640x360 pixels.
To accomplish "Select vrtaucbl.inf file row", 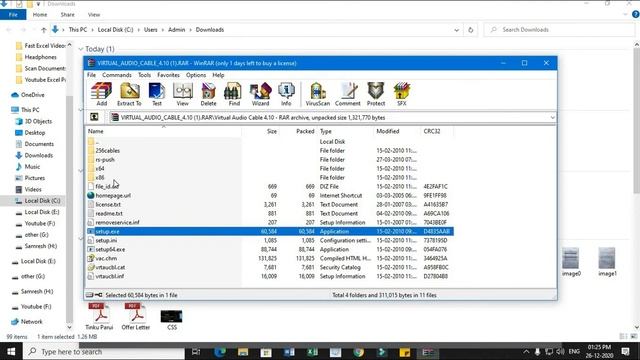I will (270, 276).
